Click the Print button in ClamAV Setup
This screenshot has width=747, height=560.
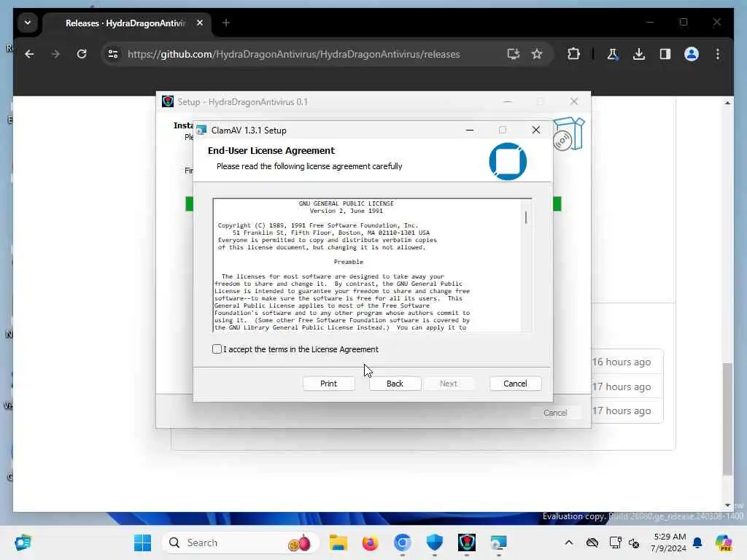(329, 384)
